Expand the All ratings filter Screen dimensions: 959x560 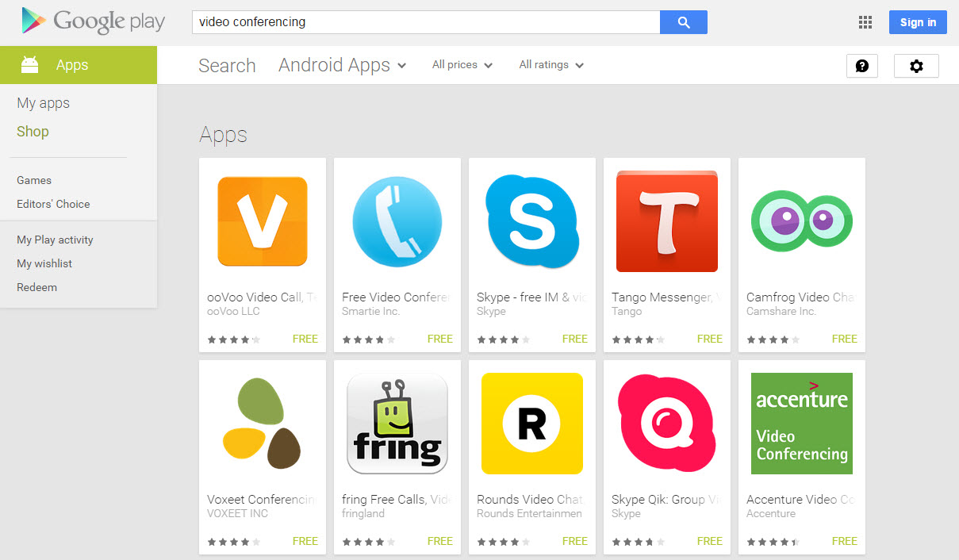click(551, 65)
